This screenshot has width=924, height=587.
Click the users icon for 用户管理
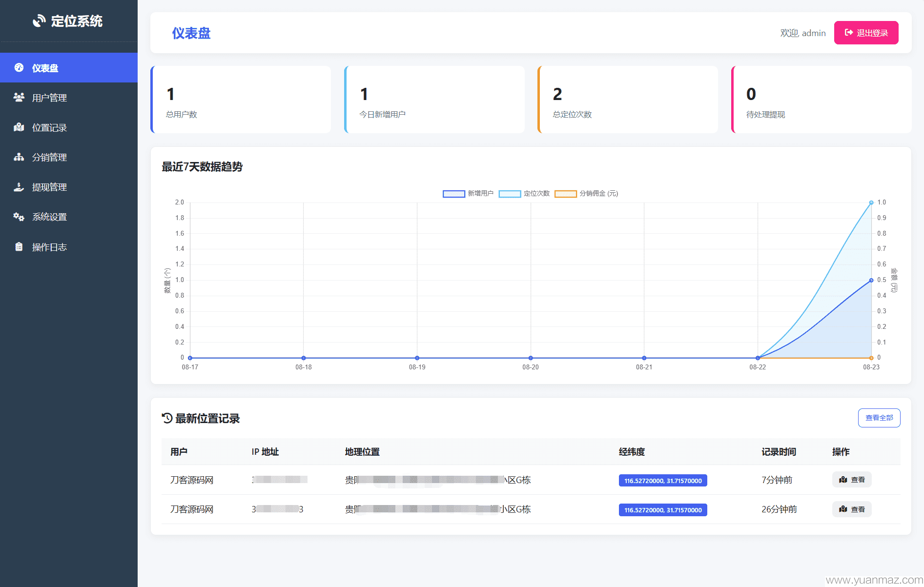(19, 98)
